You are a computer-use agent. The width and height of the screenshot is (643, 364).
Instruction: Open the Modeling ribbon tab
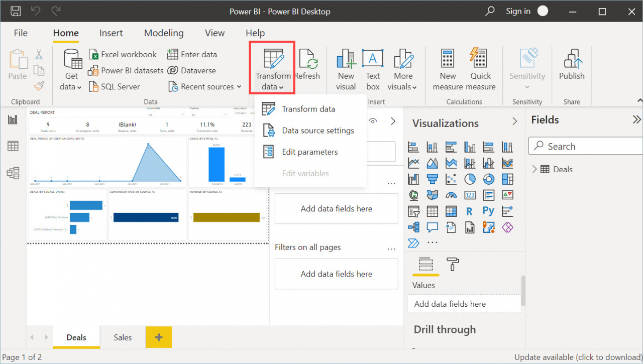(x=164, y=33)
